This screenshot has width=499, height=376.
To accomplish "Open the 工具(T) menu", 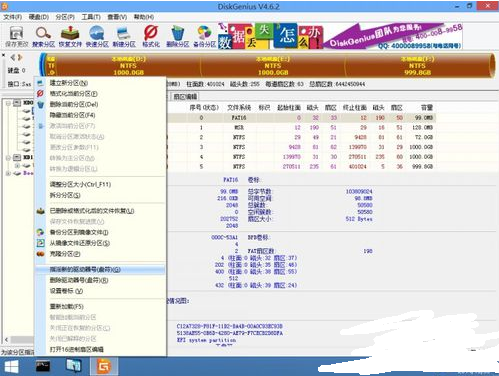I will [x=91, y=17].
